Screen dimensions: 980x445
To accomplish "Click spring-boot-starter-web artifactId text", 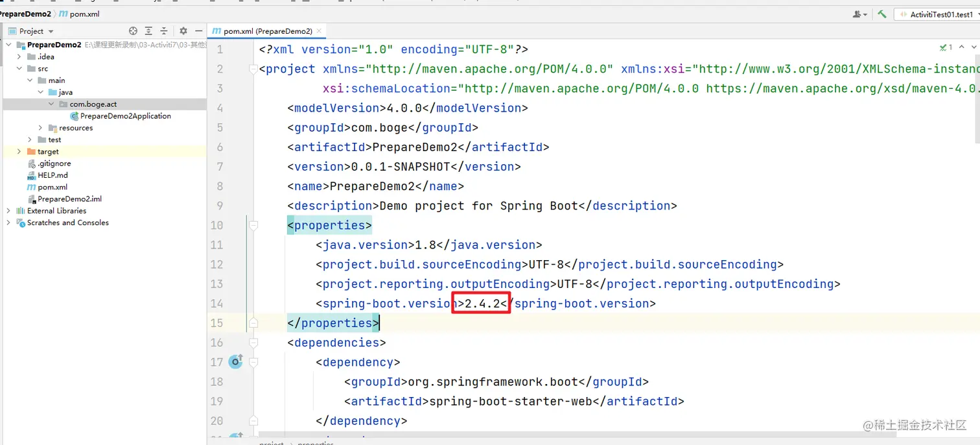I will (x=511, y=402).
